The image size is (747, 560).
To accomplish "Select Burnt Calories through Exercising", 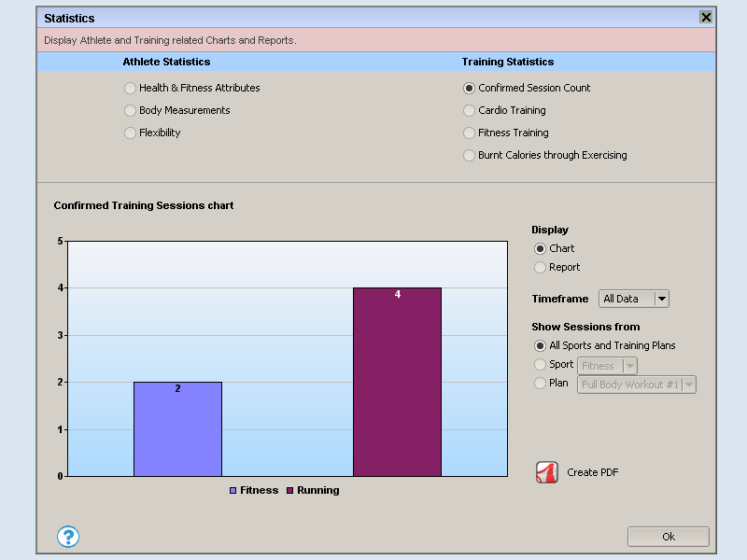I will point(470,155).
